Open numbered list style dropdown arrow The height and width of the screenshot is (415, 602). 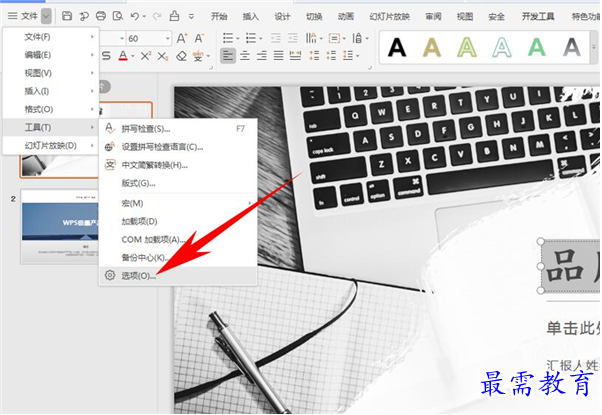coord(260,38)
